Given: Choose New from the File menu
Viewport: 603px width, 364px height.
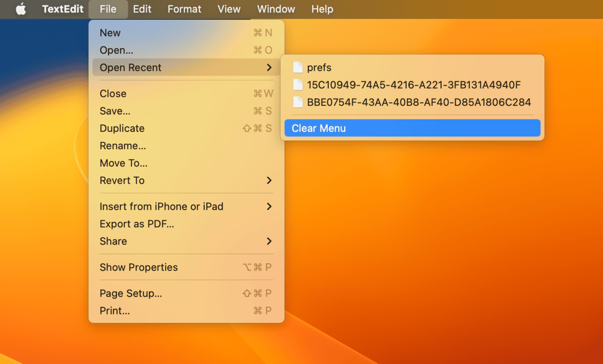Looking at the screenshot, I should pos(186,33).
